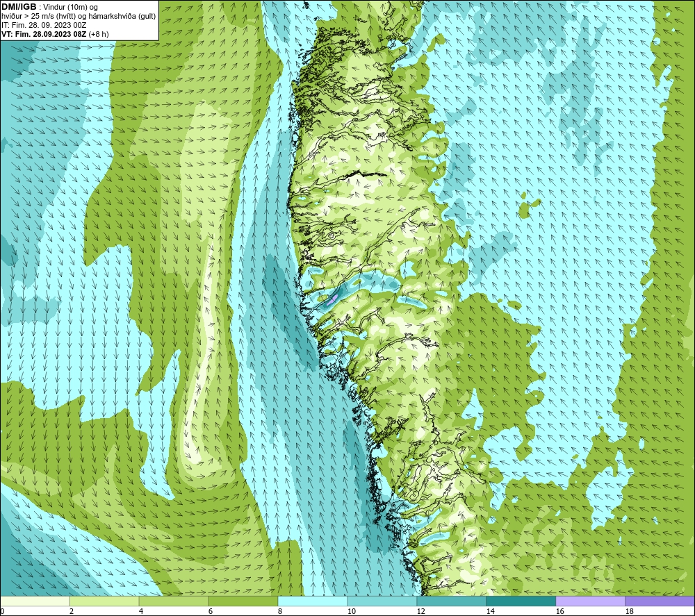Click the legend scale label 14
The height and width of the screenshot is (616, 695).
(490, 612)
